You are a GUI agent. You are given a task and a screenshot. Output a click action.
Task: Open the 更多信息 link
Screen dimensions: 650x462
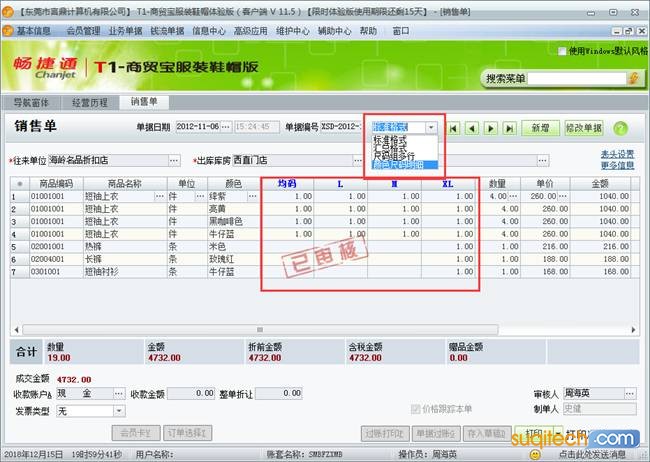point(617,165)
